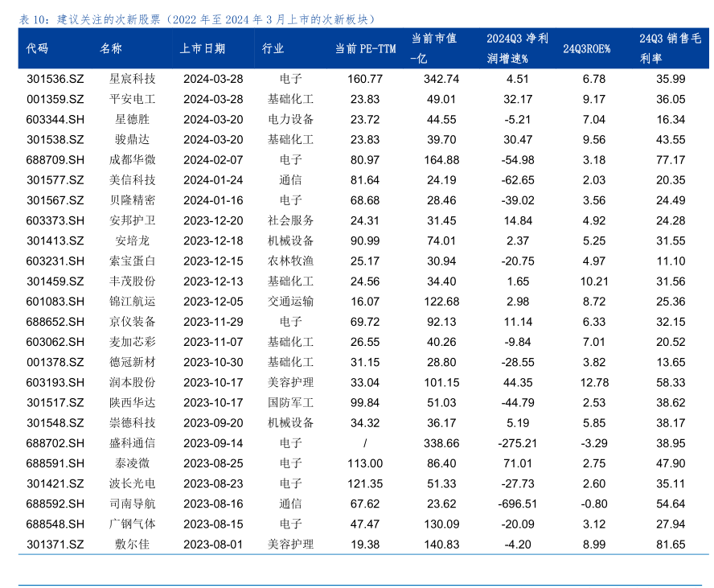Select the 行业 column header

pyautogui.click(x=273, y=49)
